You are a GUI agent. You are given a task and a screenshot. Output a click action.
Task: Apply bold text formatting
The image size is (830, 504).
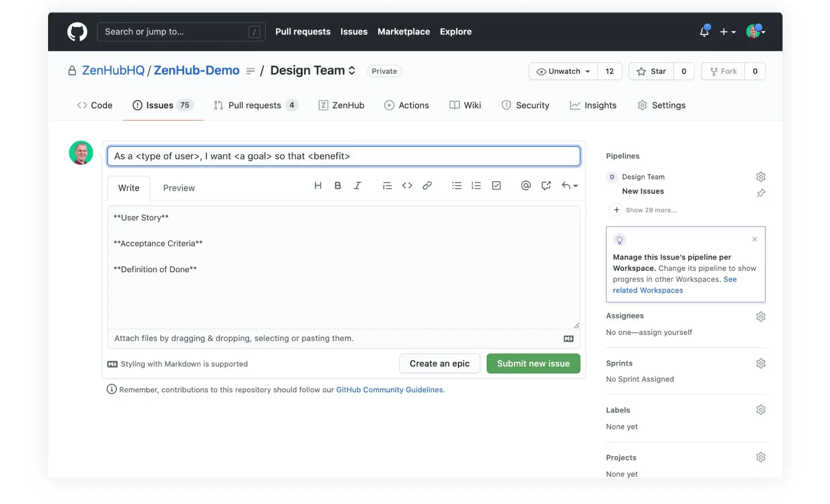coord(338,186)
